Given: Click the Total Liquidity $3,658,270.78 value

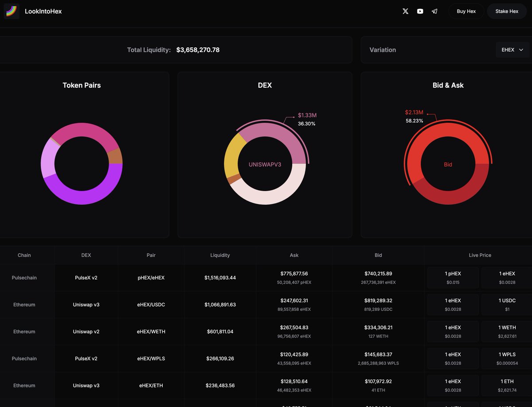Looking at the screenshot, I should pyautogui.click(x=198, y=50).
